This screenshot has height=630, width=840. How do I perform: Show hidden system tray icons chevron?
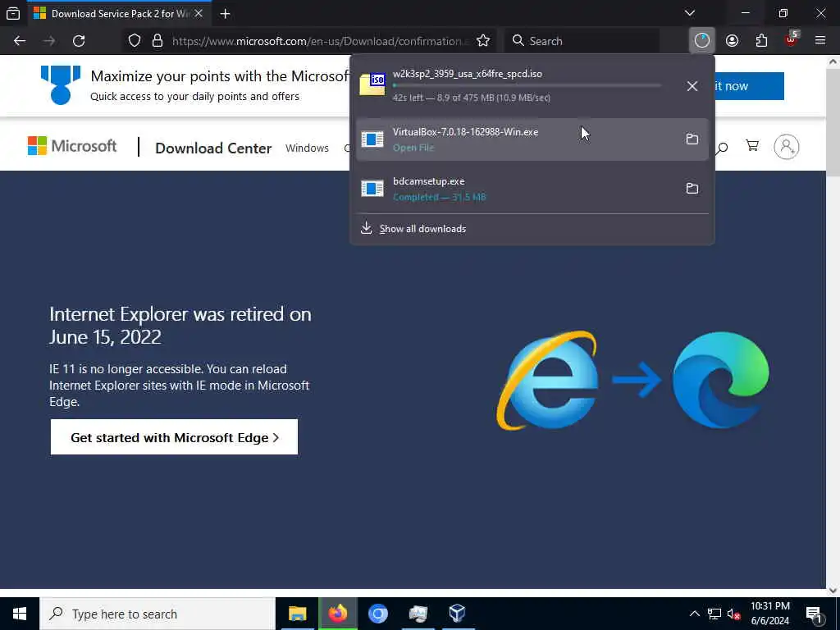(x=694, y=614)
